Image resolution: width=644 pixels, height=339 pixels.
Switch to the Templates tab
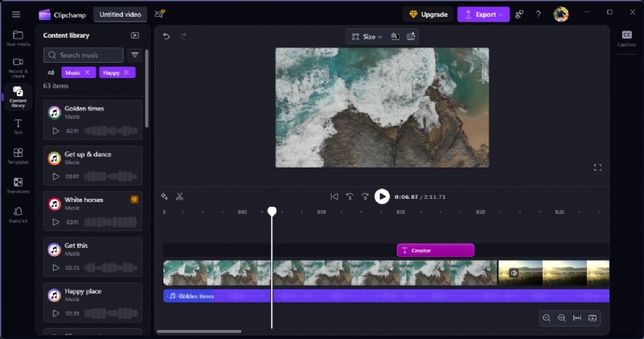[18, 155]
